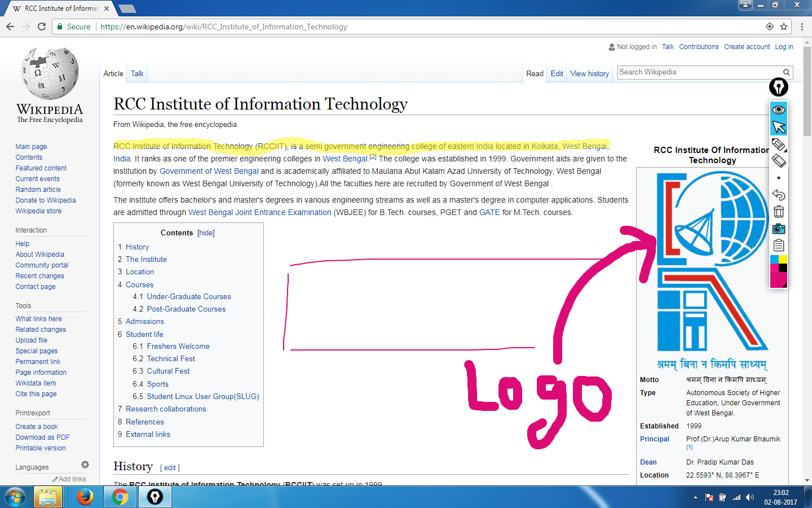Click the trash can to clear annotations
812x508 pixels.
point(779,212)
